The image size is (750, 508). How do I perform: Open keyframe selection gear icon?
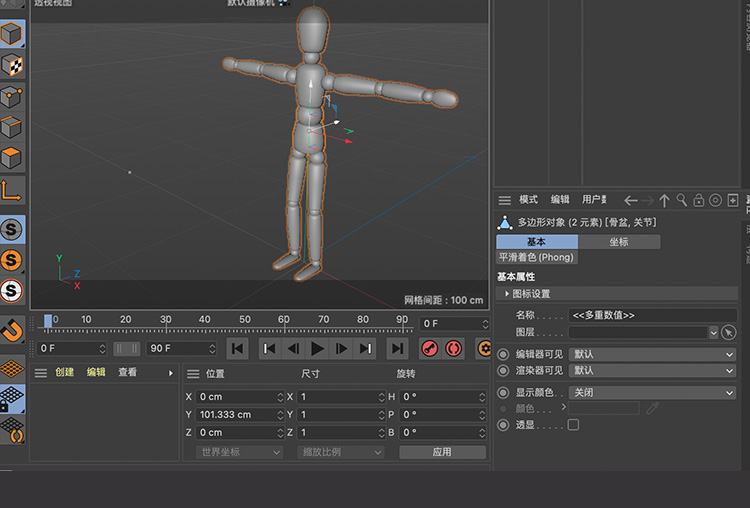point(484,349)
